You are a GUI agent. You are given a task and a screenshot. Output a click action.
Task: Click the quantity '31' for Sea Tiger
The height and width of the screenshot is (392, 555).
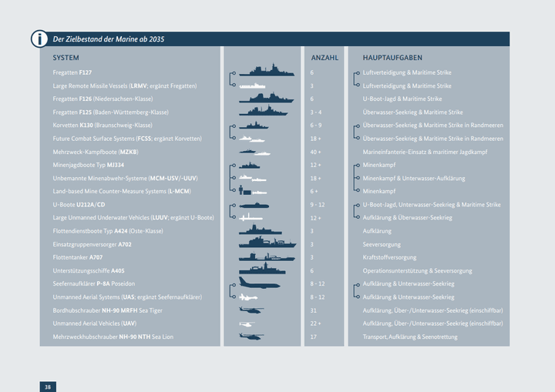click(313, 310)
